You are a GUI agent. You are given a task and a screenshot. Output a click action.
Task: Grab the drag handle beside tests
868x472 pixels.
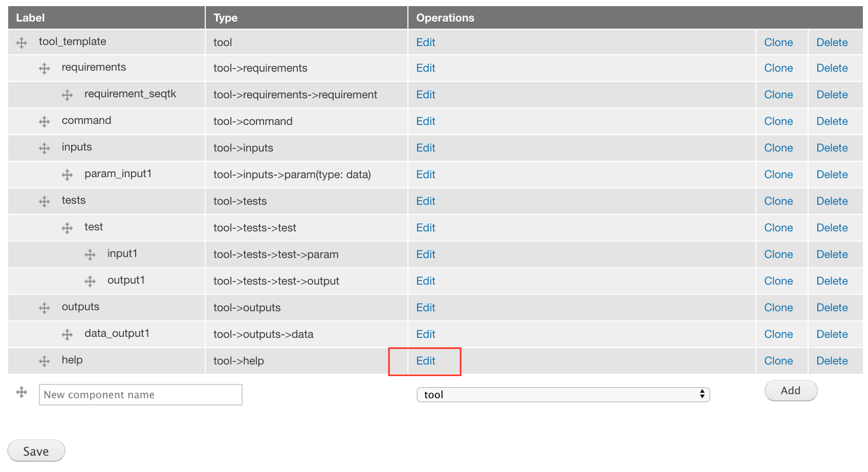(45, 201)
